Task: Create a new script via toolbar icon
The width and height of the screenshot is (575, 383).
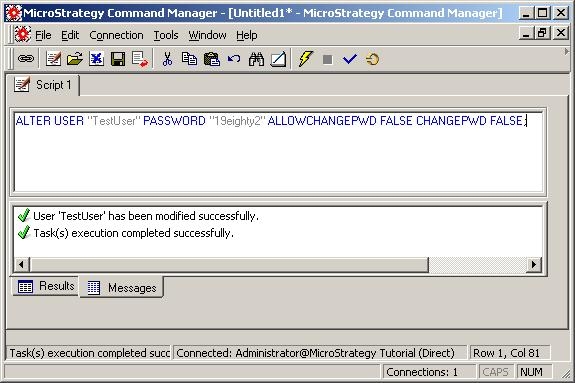Action: coord(54,59)
